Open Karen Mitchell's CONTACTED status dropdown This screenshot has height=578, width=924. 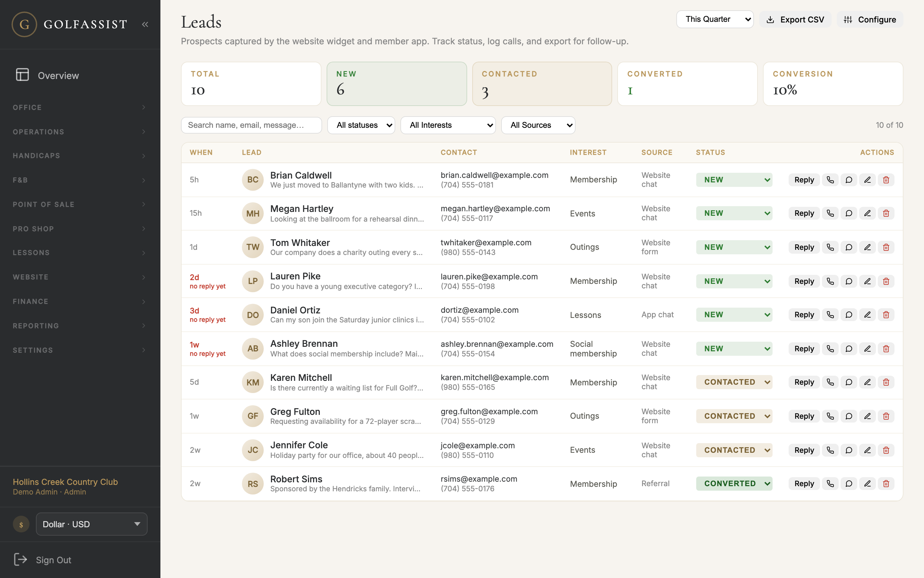coord(734,382)
